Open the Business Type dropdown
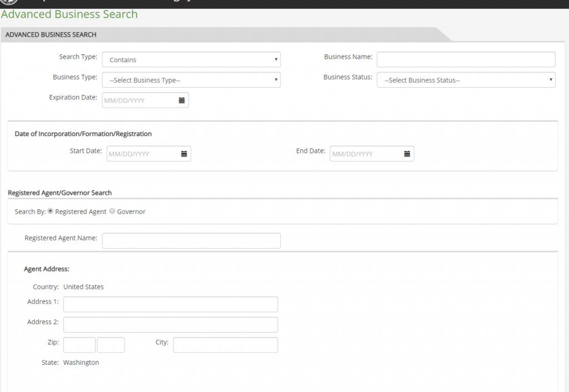 point(191,80)
